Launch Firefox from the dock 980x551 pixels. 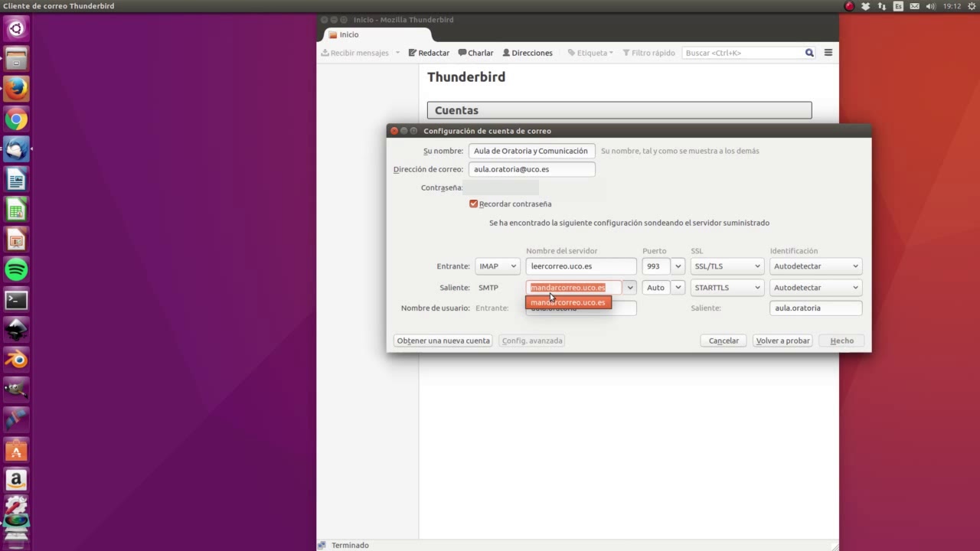click(16, 89)
